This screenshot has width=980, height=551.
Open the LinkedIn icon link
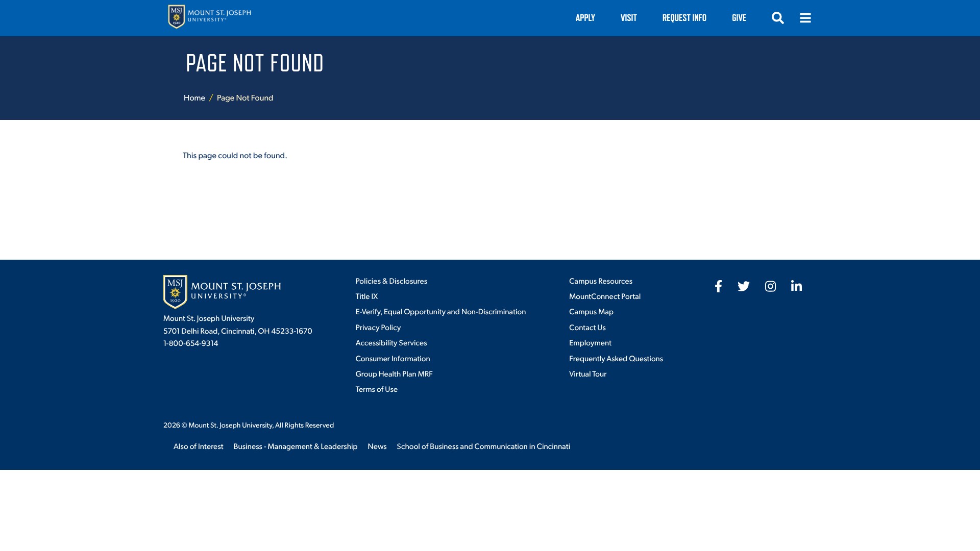pos(796,286)
